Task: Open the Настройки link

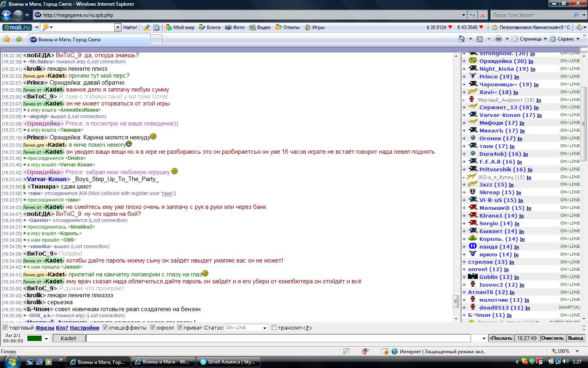Action: click(x=85, y=328)
